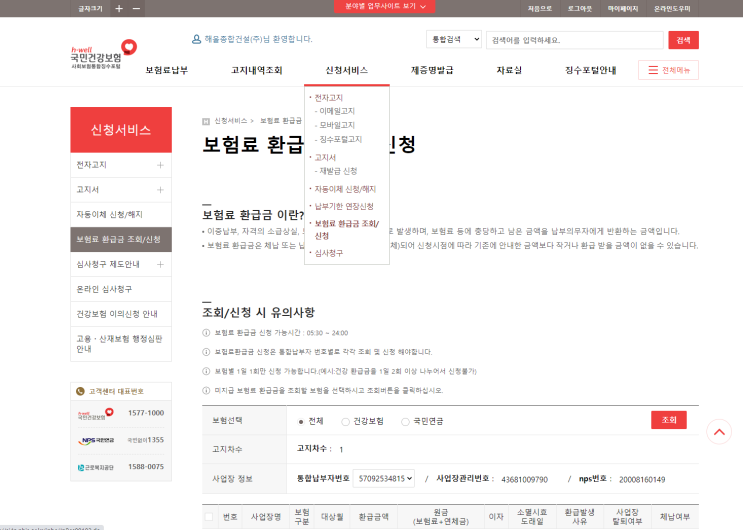The image size is (743, 530).
Task: Select the 건강보험 radio button
Action: click(x=345, y=421)
